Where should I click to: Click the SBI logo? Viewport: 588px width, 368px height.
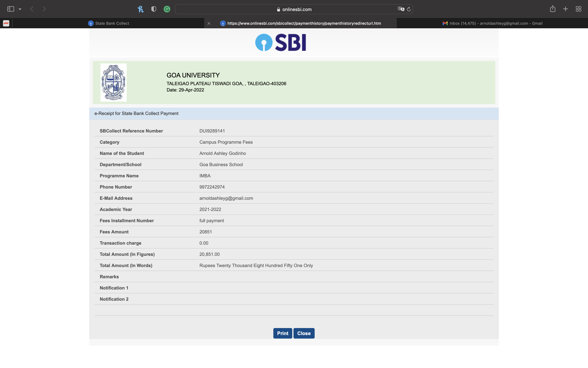280,42
